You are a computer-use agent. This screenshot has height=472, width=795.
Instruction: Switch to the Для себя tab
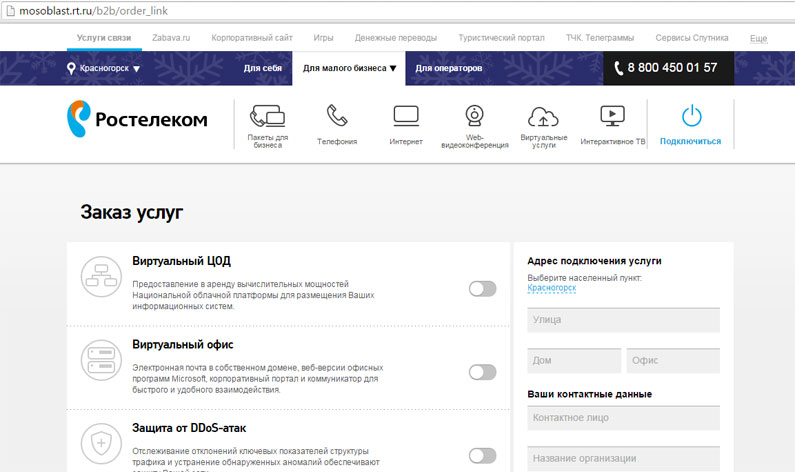pos(262,69)
